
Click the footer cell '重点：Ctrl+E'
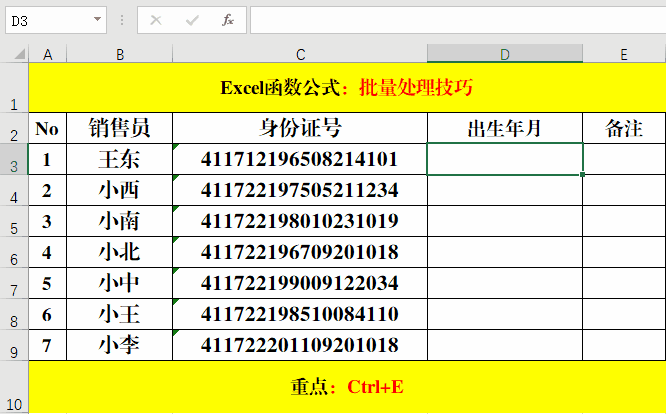(x=347, y=387)
